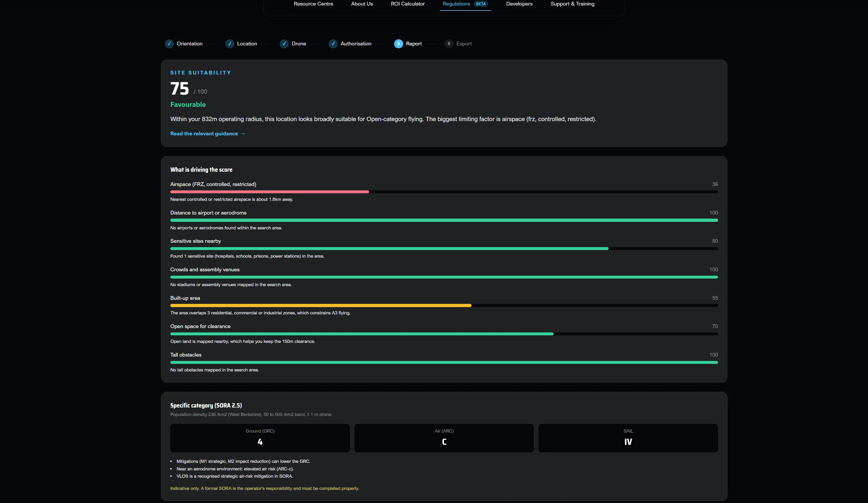
Task: Click the Location step checkmark icon
Action: [229, 44]
